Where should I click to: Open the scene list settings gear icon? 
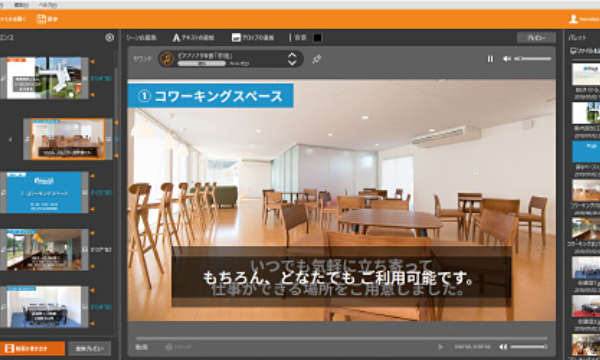coord(109,37)
